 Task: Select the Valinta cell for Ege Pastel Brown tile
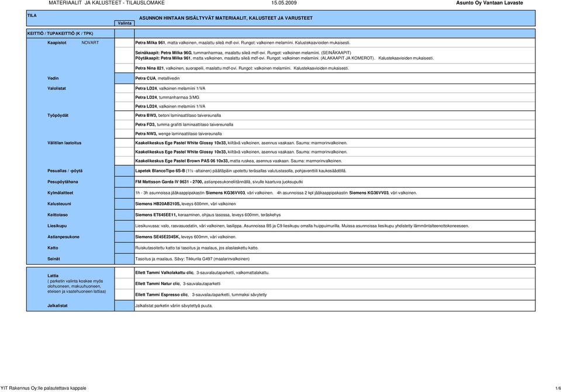click(x=124, y=161)
